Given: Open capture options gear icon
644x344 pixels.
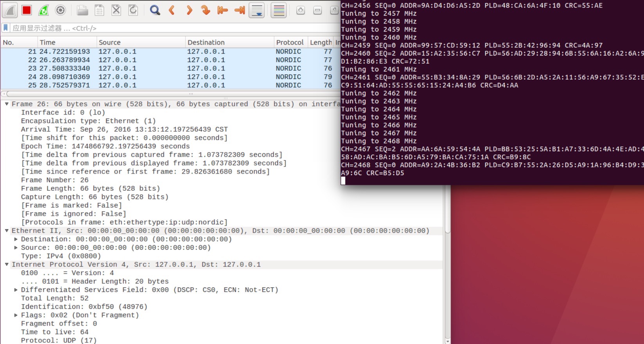Looking at the screenshot, I should coord(60,10).
